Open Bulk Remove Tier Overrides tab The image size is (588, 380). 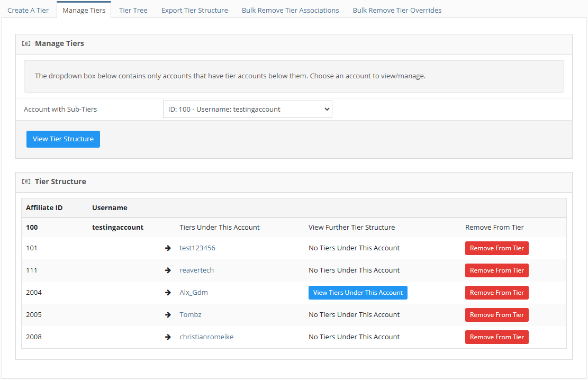tap(397, 10)
